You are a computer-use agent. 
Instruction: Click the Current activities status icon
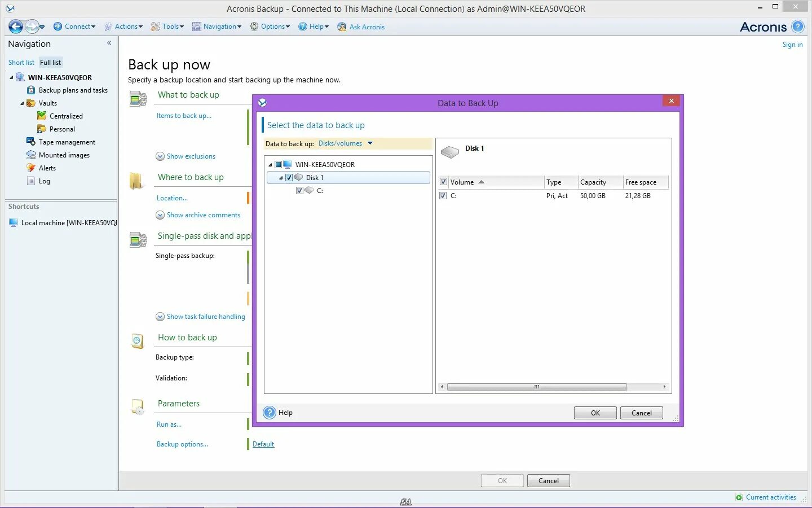pyautogui.click(x=739, y=497)
